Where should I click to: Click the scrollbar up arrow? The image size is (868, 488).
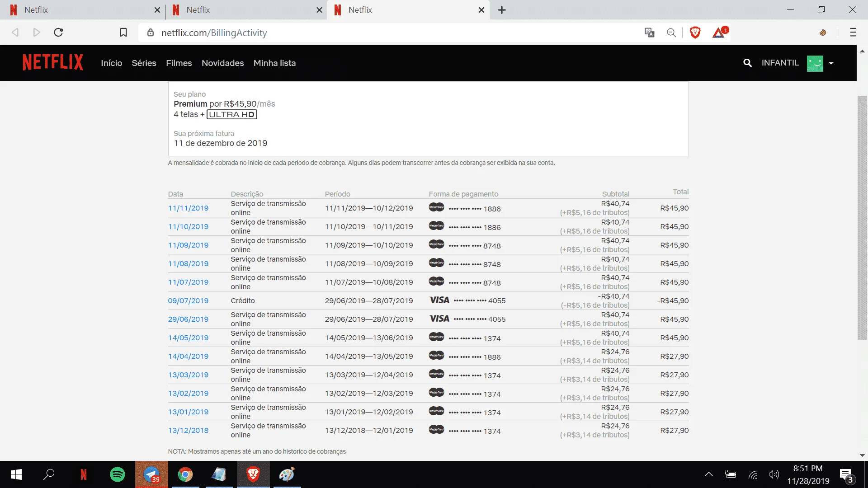[x=862, y=51]
